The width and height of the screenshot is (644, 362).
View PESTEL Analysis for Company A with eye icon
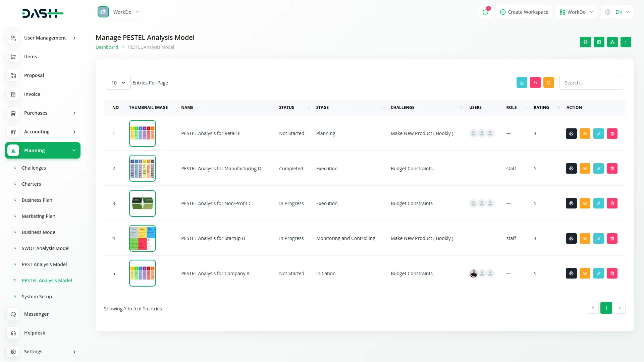click(x=585, y=274)
